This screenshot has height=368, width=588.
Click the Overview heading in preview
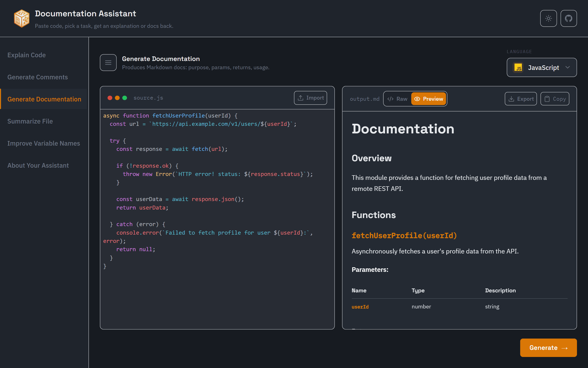(x=371, y=158)
